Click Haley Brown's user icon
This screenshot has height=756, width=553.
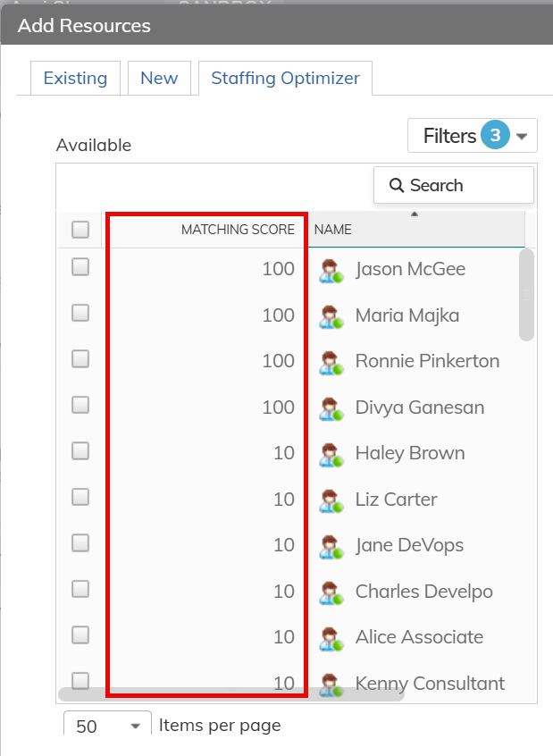(x=331, y=454)
